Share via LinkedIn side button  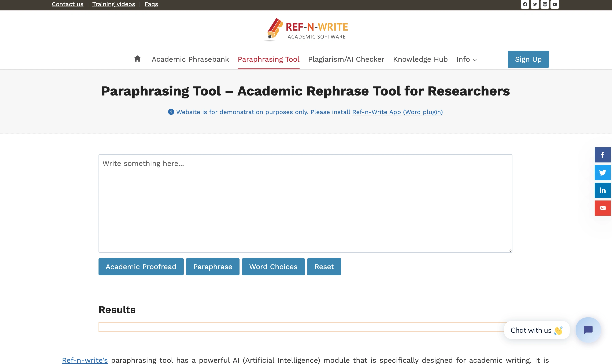pos(602,190)
